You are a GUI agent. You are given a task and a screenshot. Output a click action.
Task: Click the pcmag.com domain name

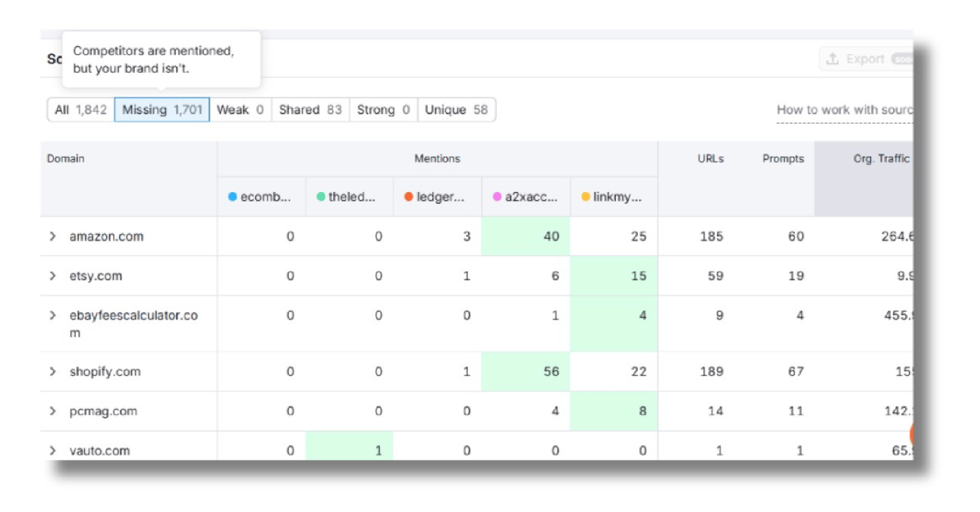[x=103, y=411]
